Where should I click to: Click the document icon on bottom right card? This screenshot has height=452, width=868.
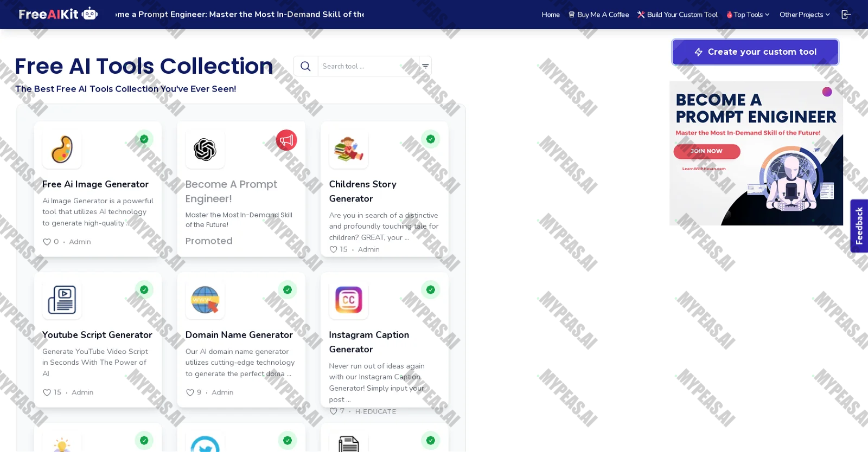point(349,443)
